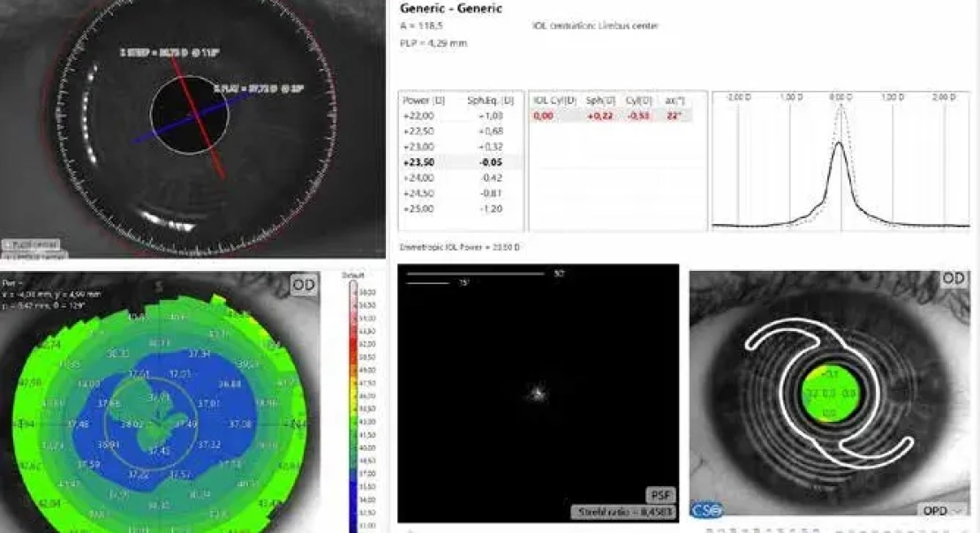Click the PSF label on black panel

click(660, 494)
